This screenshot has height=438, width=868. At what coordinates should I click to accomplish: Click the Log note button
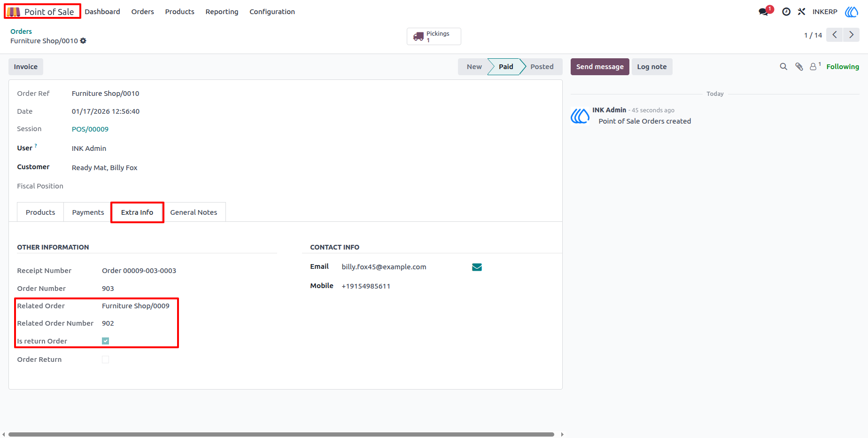652,67
